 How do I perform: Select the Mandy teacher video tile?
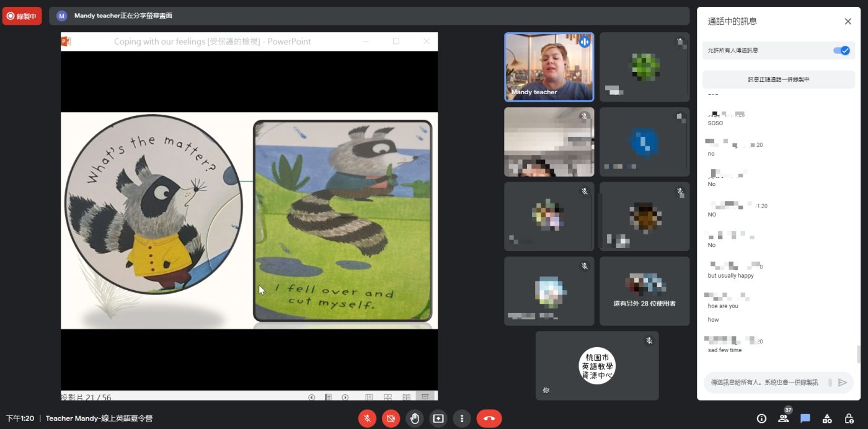pos(549,67)
